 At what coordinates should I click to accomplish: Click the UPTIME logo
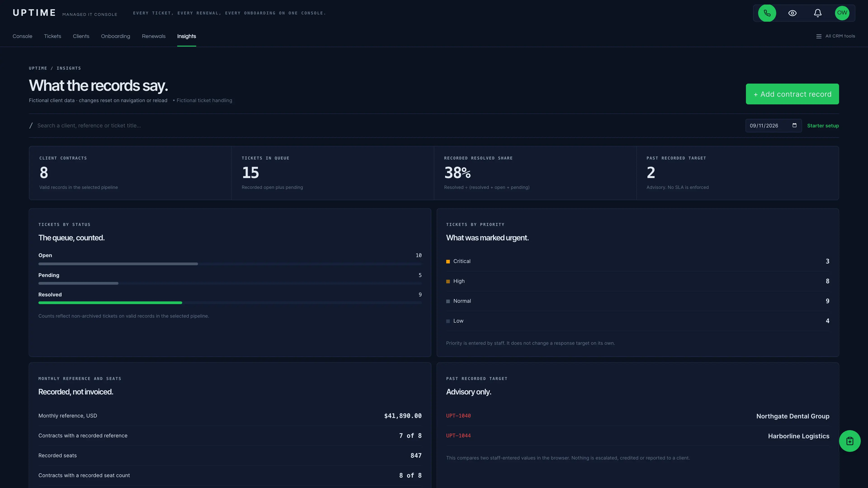coord(34,13)
